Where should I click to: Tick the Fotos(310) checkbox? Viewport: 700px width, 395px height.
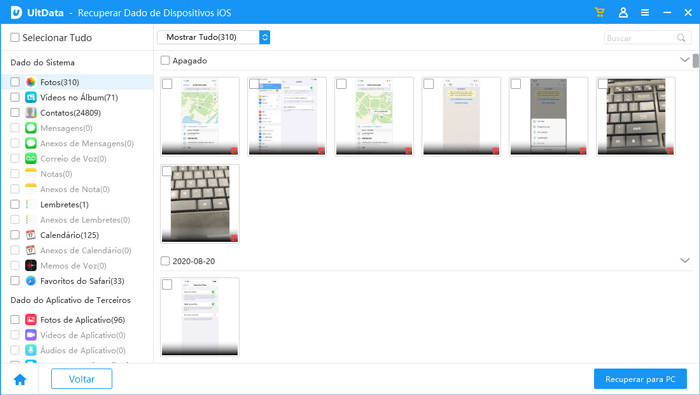[x=15, y=82]
